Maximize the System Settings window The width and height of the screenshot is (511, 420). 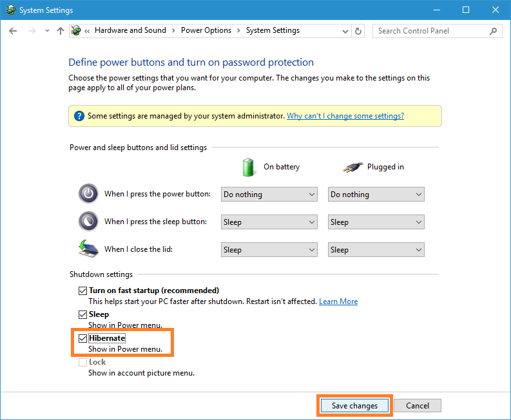(466, 10)
